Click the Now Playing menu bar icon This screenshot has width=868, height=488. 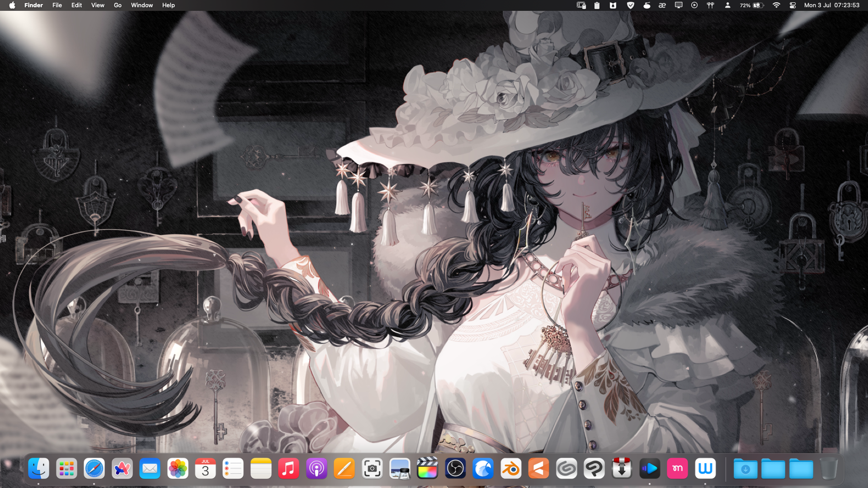point(694,5)
